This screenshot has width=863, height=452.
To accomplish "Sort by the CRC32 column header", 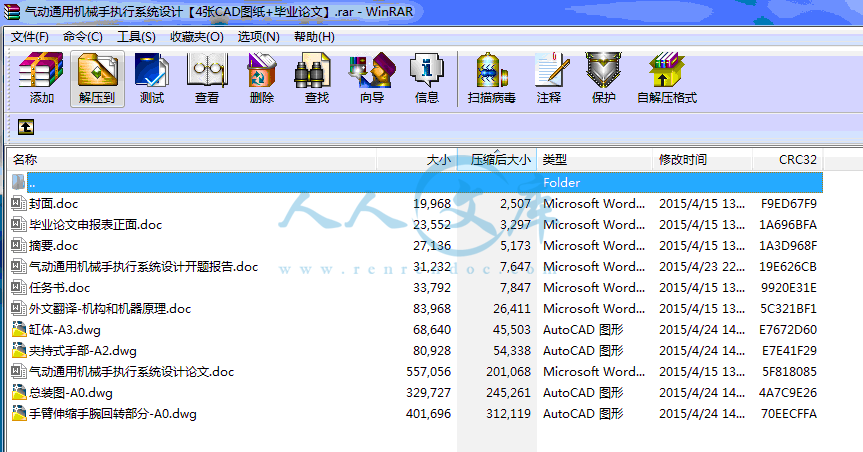I will point(788,160).
